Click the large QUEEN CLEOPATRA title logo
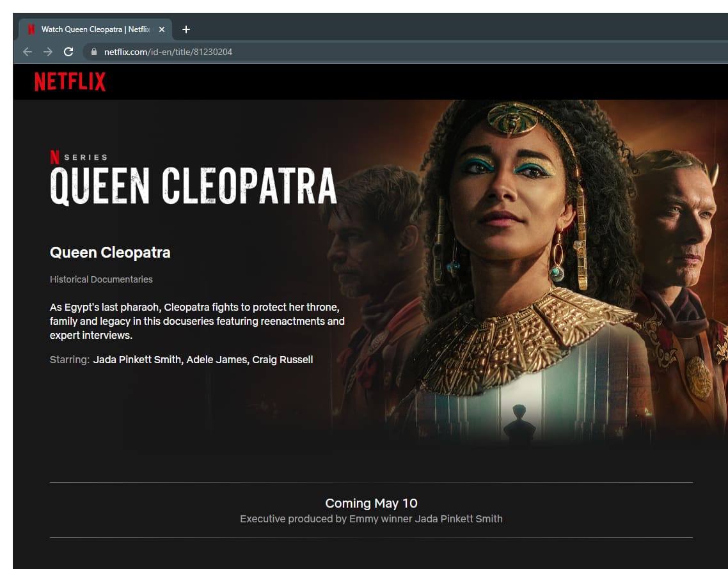This screenshot has height=569, width=728. pyautogui.click(x=193, y=186)
